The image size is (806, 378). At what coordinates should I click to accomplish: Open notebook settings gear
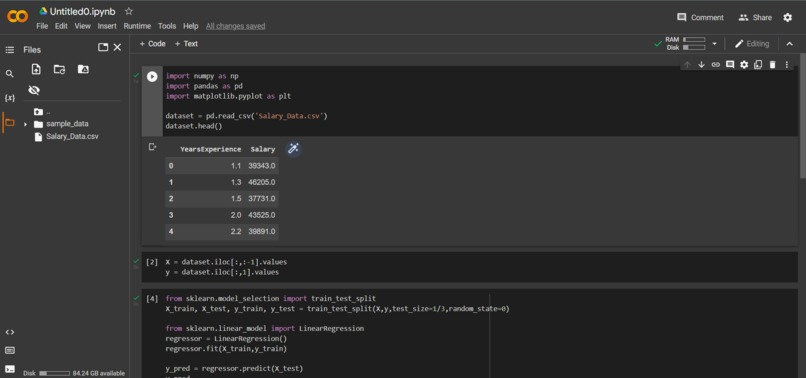pos(787,17)
